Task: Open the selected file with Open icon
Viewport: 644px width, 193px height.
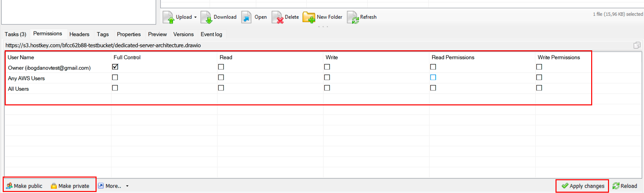Action: pos(247,17)
